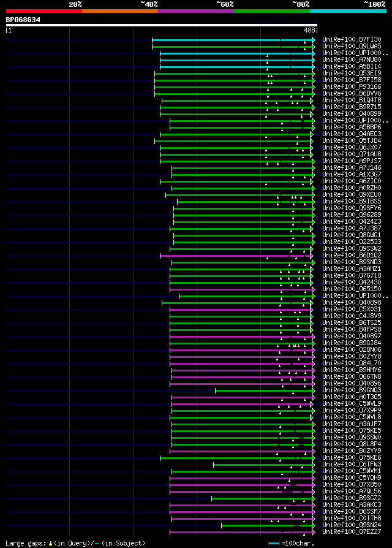Open hit UniRef100_A5BII4

[x=352, y=66]
